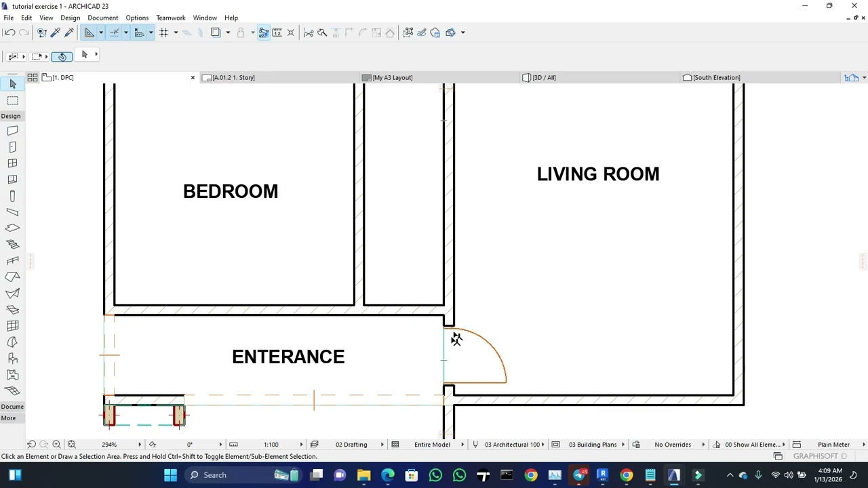Activate the Mesh tool at toolbox bottom
Screen dimensions: 868x488
[x=12, y=391]
